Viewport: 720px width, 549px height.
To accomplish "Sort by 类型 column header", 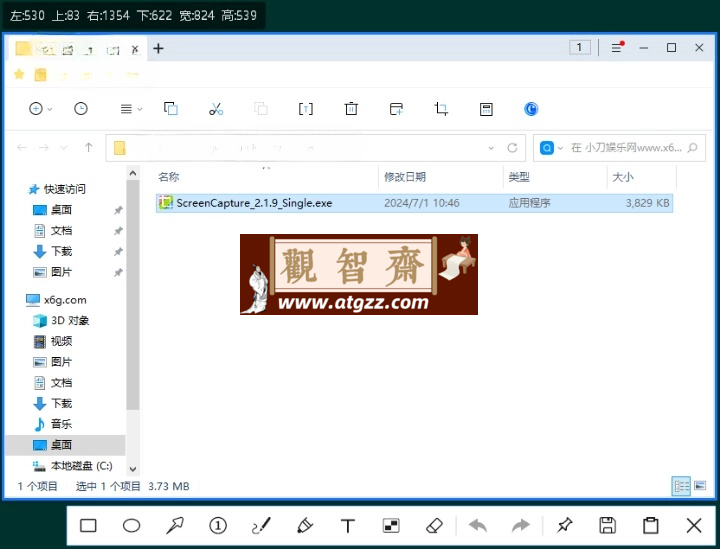I will click(519, 177).
